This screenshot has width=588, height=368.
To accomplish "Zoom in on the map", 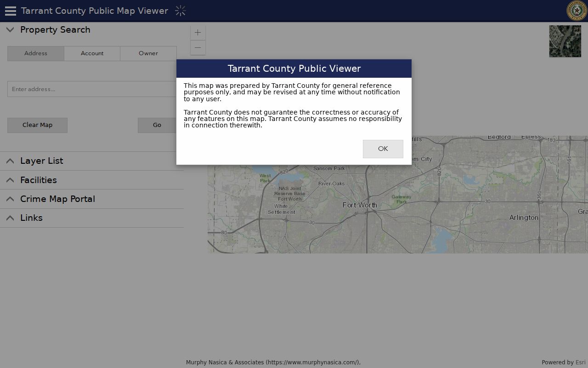I will [198, 33].
